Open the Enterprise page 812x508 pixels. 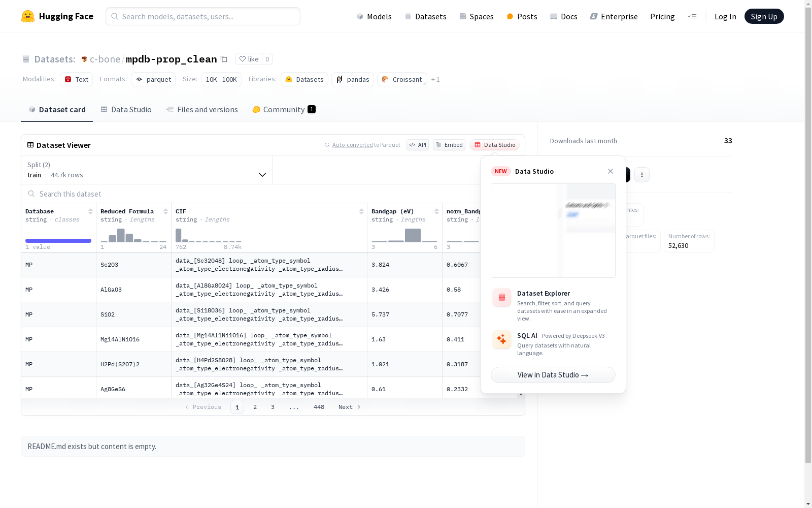click(614, 16)
